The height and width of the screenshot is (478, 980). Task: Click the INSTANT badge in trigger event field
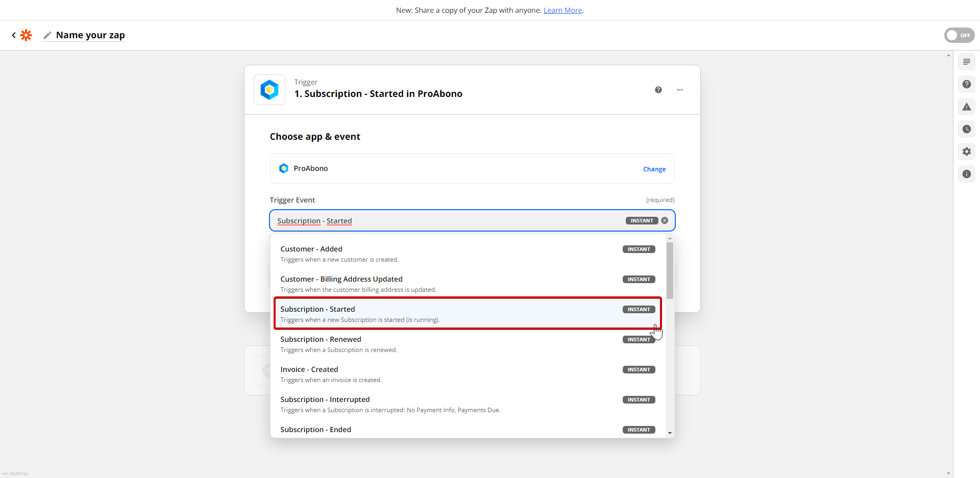[642, 221]
